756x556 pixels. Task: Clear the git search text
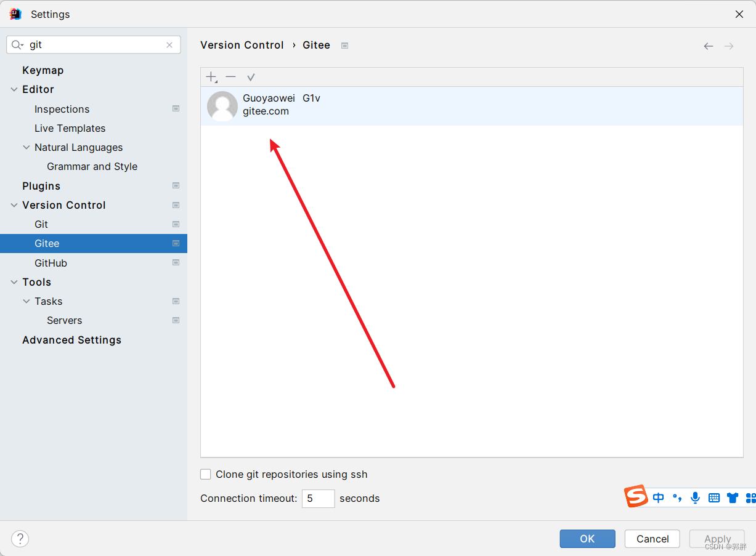169,45
